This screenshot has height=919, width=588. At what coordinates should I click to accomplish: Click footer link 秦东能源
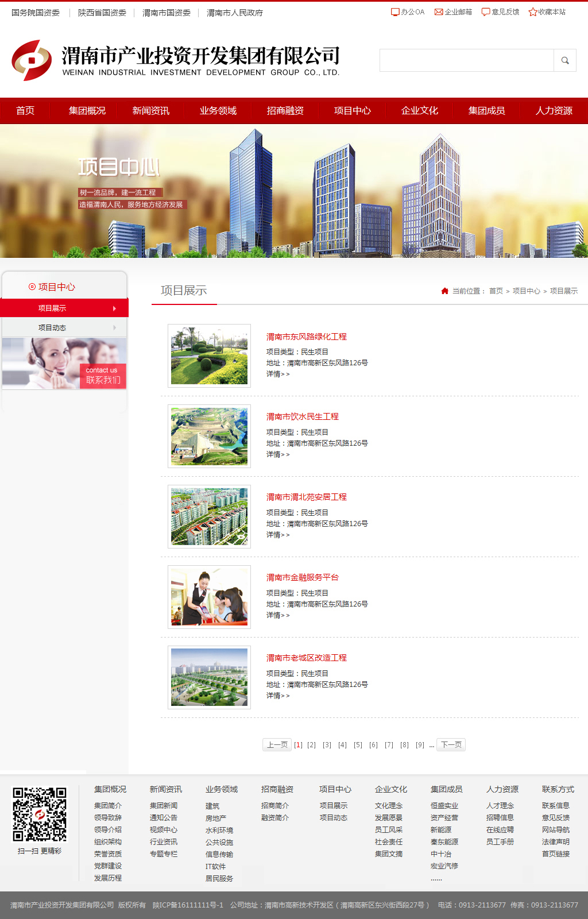(444, 842)
